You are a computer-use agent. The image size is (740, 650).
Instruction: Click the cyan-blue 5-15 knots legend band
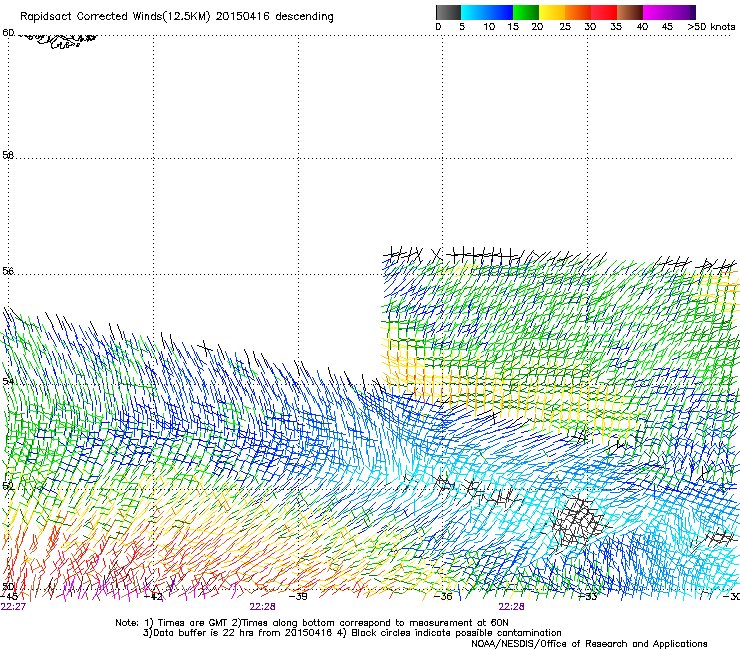click(x=487, y=12)
